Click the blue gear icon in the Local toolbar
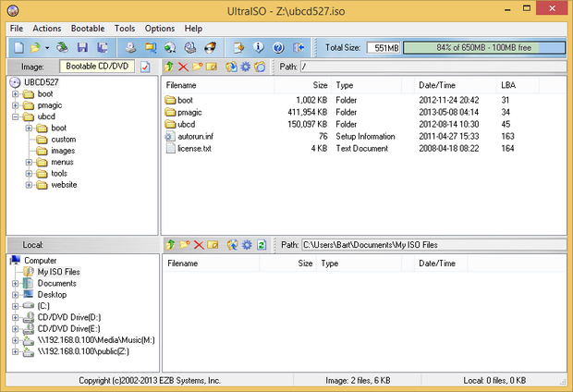Viewport: 573px width, 392px height. click(x=247, y=245)
